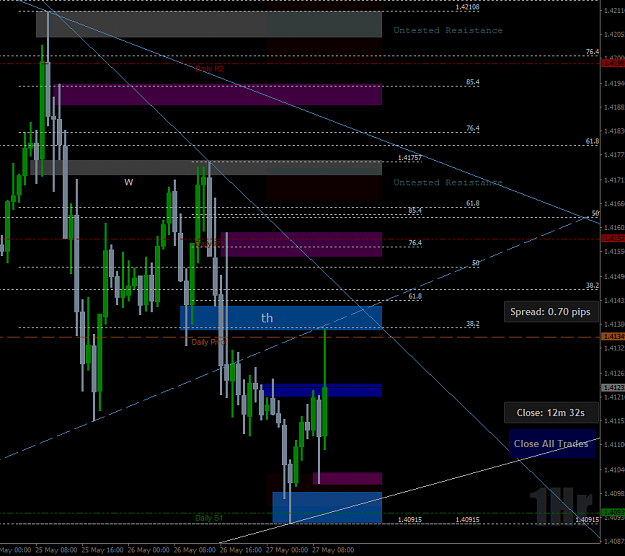625x556 pixels.
Task: Click the 1.41757 price level label
Action: pyautogui.click(x=409, y=158)
